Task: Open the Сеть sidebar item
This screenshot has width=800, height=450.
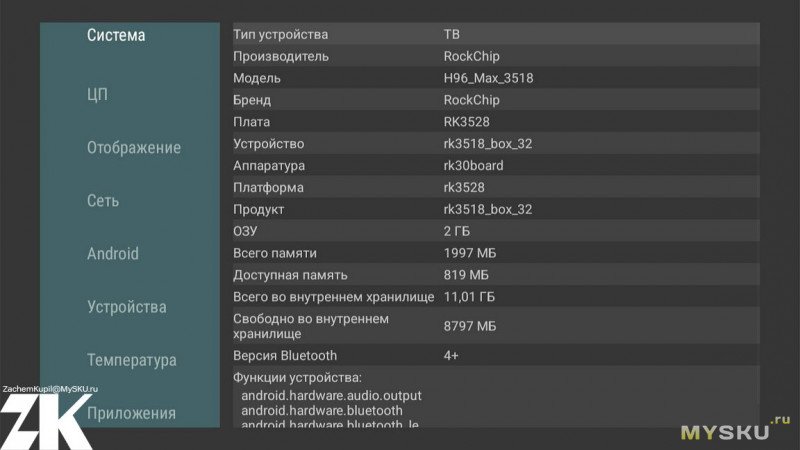Action: click(x=103, y=201)
